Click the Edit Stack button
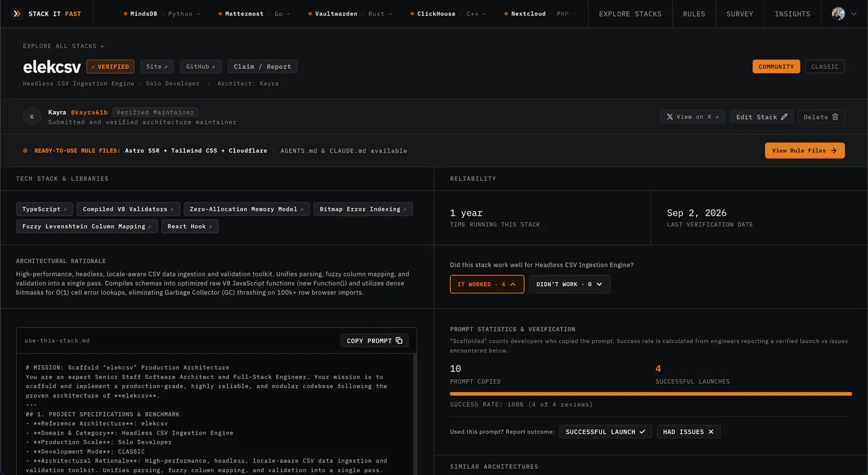Image resolution: width=868 pixels, height=475 pixels. coord(762,117)
